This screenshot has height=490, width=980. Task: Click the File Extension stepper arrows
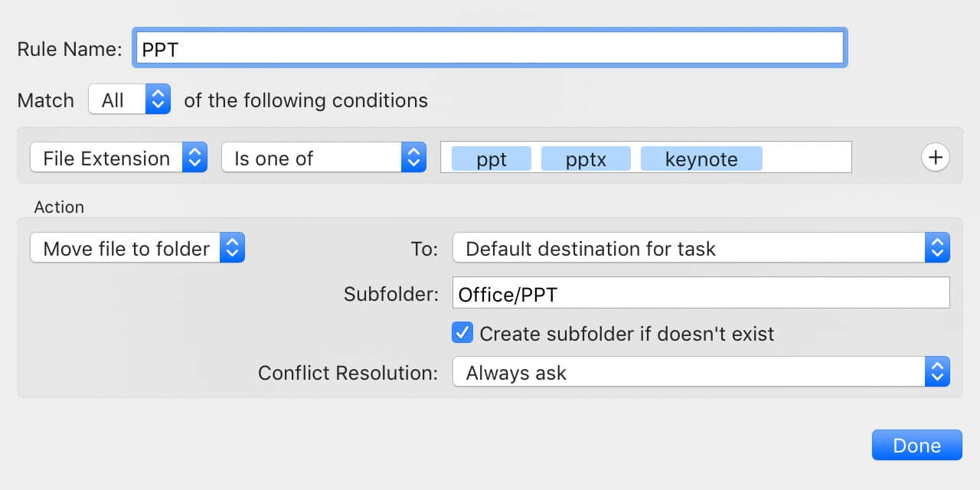194,158
